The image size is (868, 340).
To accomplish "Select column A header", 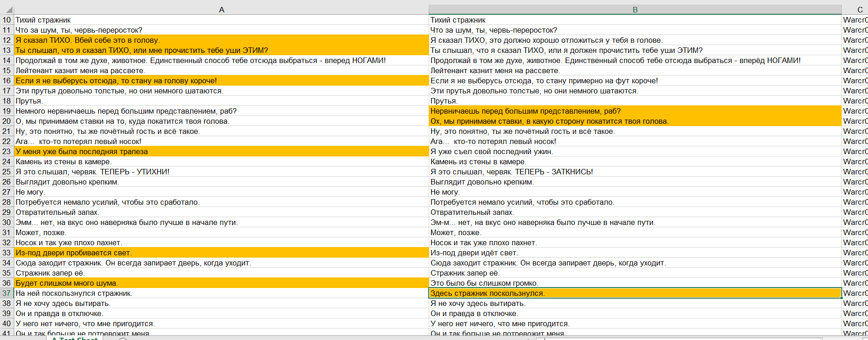I will click(221, 10).
